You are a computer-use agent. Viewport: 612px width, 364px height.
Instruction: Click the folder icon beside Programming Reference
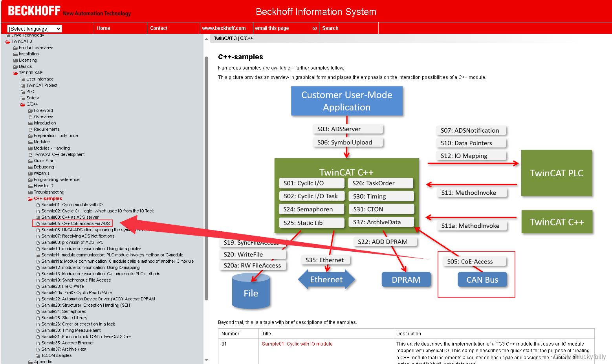coord(31,179)
